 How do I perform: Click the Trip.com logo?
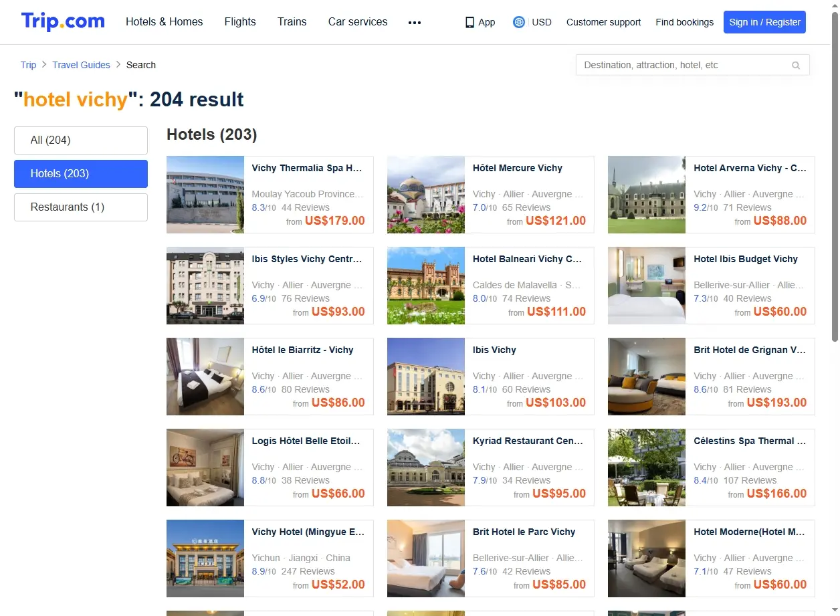(x=63, y=21)
